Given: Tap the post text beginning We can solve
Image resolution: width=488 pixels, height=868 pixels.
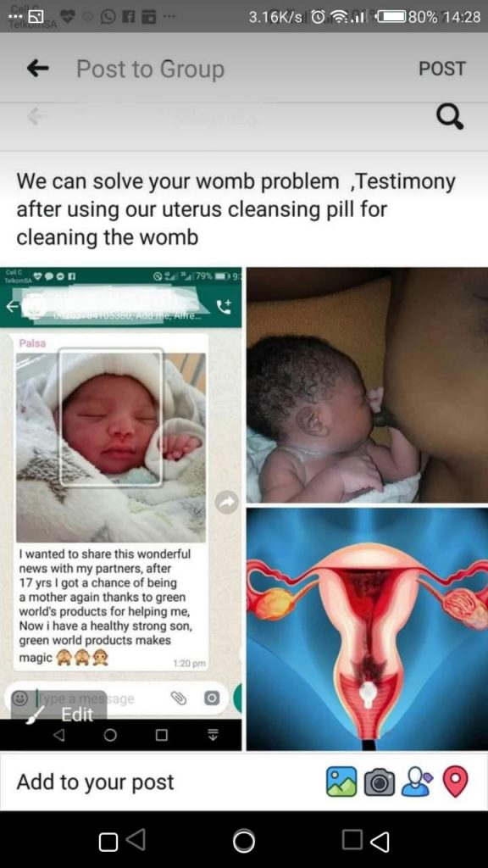Looking at the screenshot, I should pos(236,209).
